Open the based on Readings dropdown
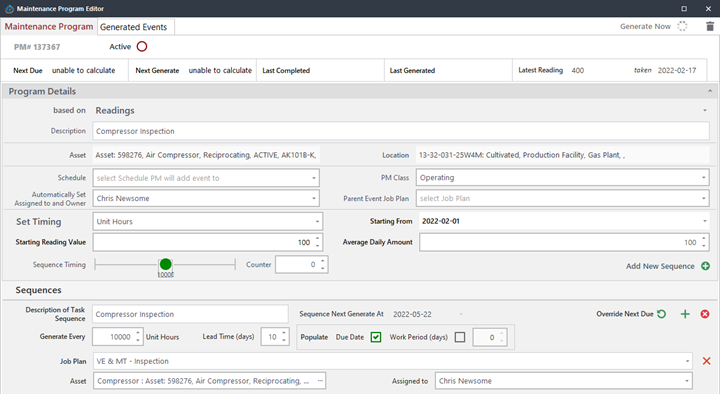Screen dimensions: 720x394 click(x=705, y=111)
